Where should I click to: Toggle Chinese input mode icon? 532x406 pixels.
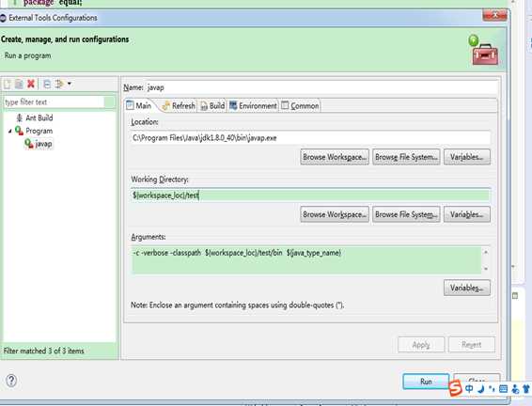click(470, 389)
